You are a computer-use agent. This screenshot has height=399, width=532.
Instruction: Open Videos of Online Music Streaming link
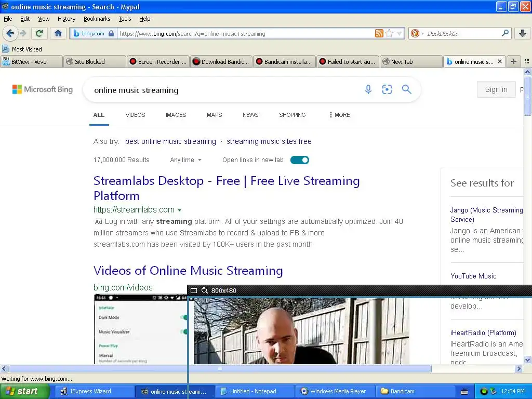pos(188,270)
